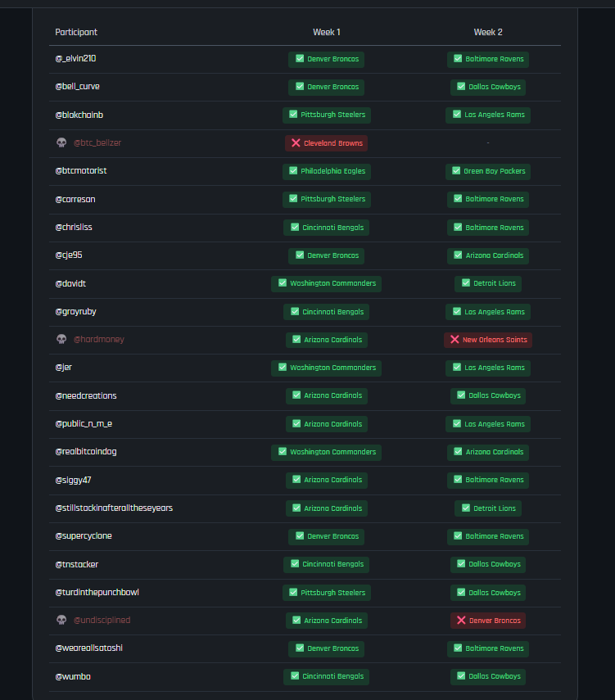The width and height of the screenshot is (615, 700).
Task: Click the @siggy47 username
Action: tap(73, 480)
